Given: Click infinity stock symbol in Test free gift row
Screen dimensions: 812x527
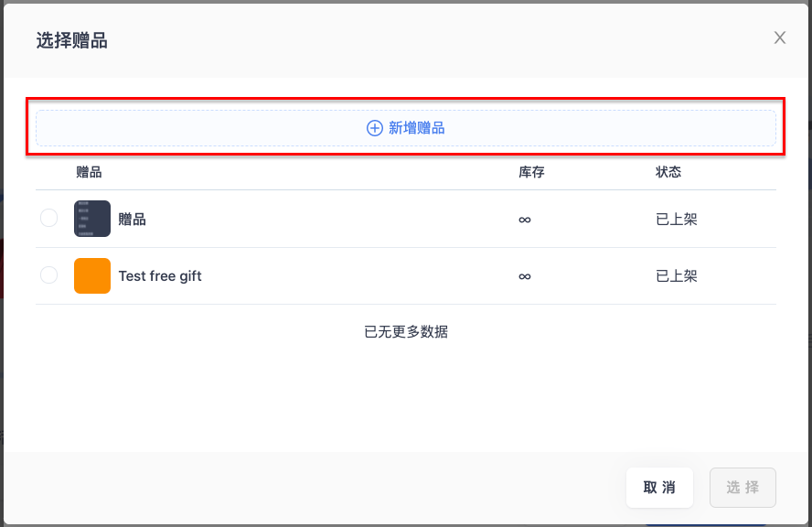Looking at the screenshot, I should 525,276.
